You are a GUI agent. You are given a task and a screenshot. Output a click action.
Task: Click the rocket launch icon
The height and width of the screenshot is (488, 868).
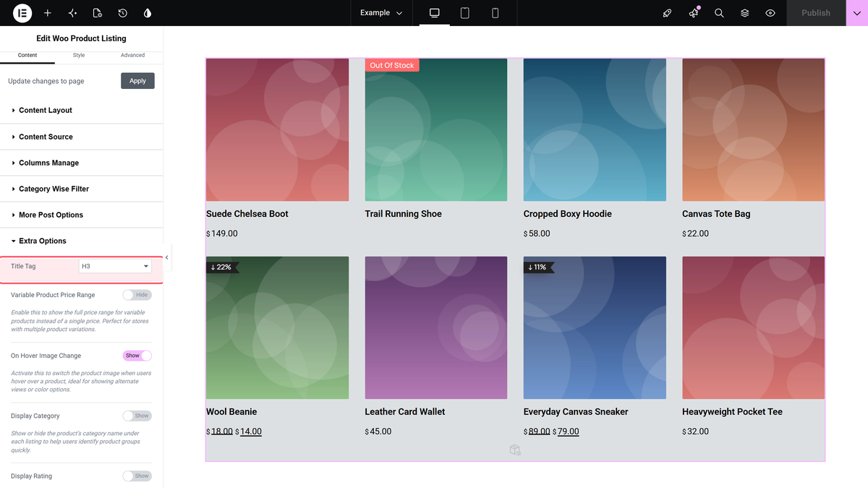668,13
